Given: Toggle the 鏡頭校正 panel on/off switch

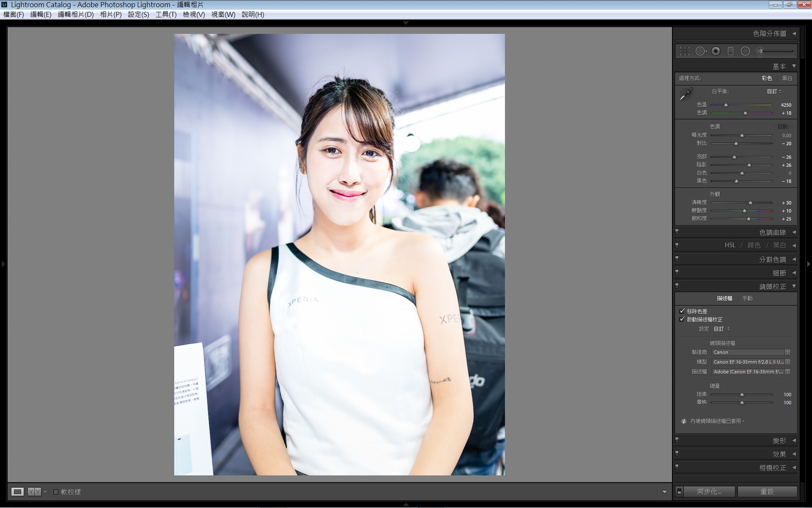Looking at the screenshot, I should click(x=677, y=286).
